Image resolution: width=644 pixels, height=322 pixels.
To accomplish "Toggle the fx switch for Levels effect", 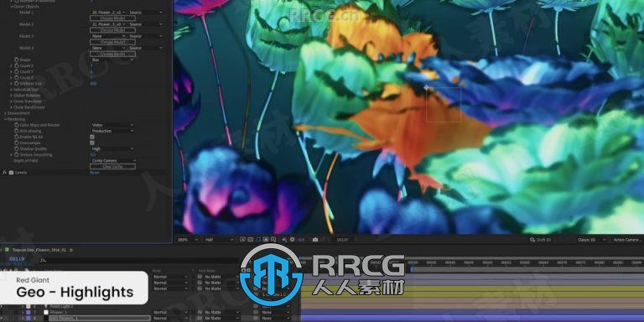I will pyautogui.click(x=4, y=173).
